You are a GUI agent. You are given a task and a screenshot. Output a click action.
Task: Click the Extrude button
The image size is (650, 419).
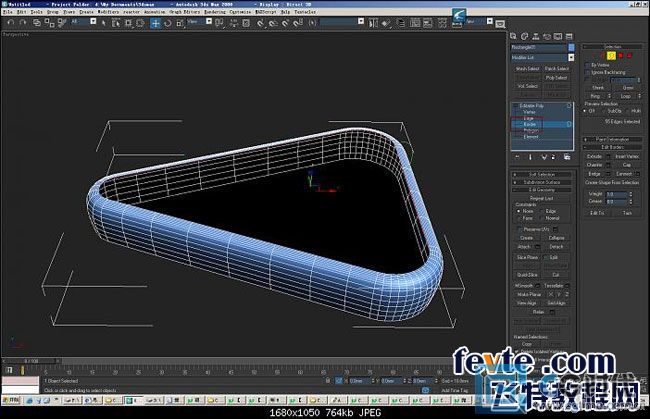594,156
